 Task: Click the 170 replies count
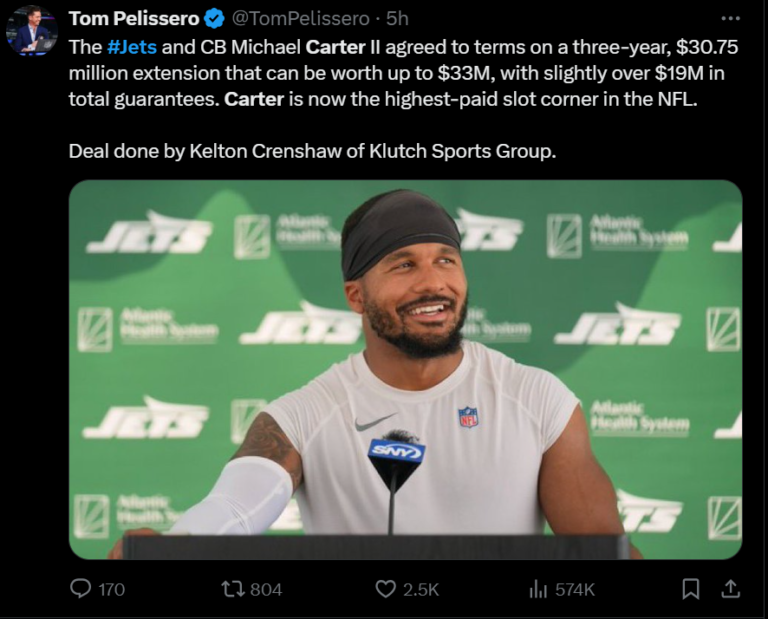coord(111,589)
